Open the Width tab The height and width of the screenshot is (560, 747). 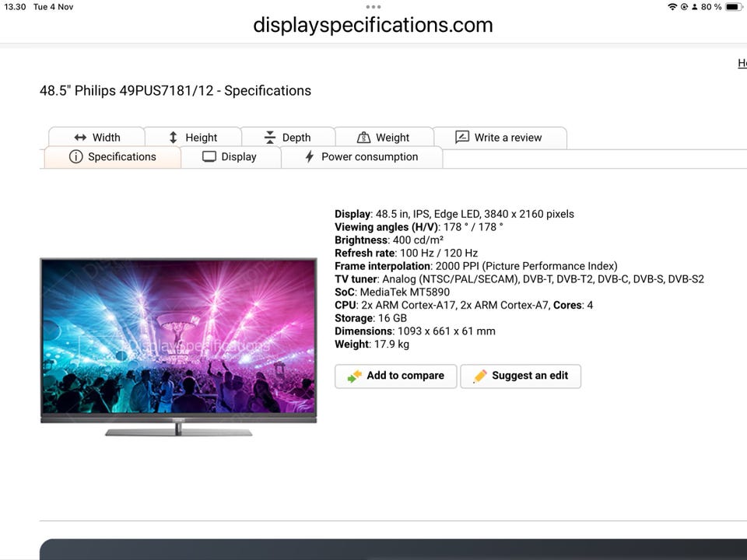click(96, 137)
